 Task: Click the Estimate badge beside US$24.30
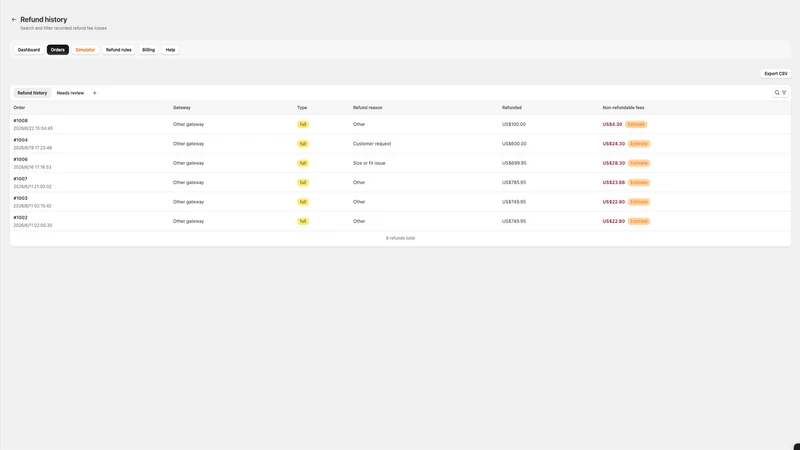[639, 144]
